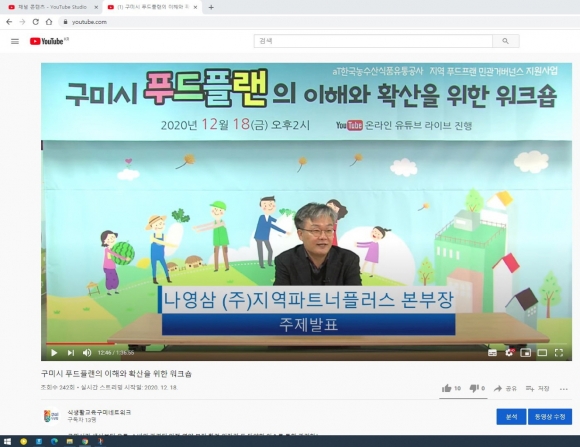
Task: Open Chrome from the taskbar
Action: tap(85, 441)
